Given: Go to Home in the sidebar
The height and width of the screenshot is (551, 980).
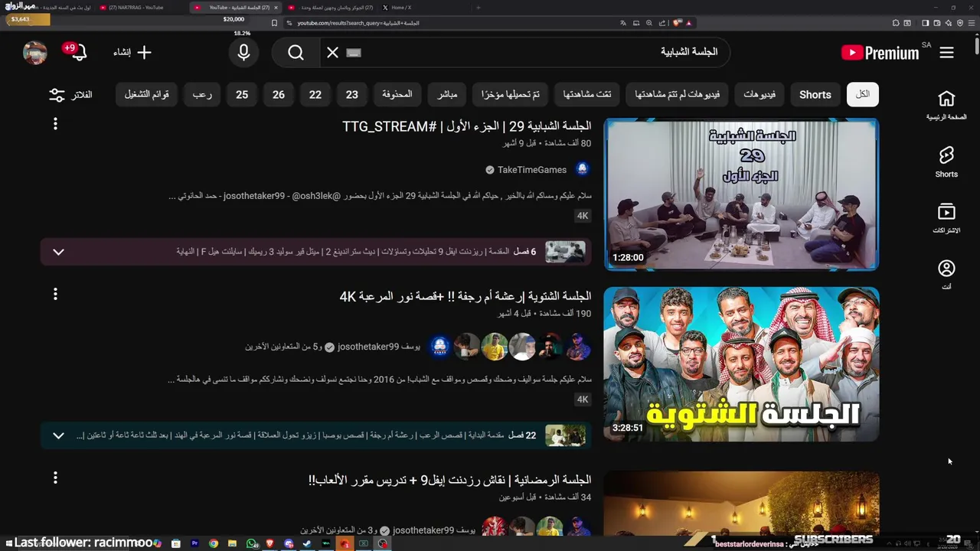Looking at the screenshot, I should click(946, 106).
